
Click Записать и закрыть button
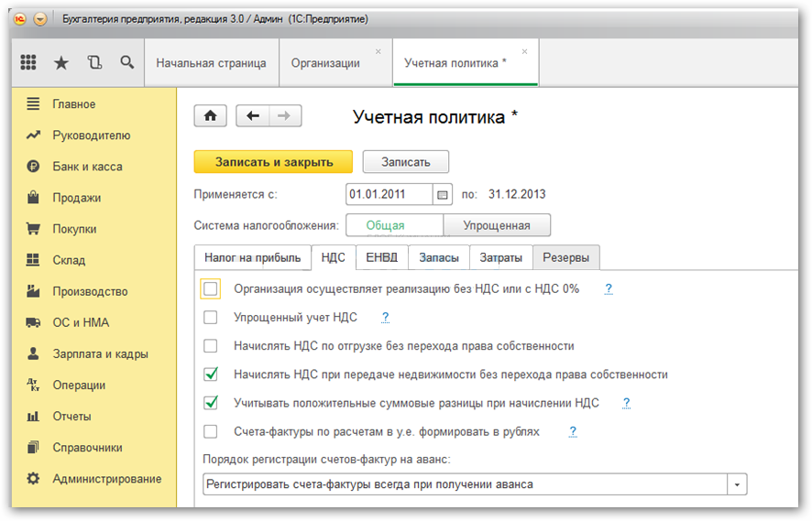(x=273, y=162)
